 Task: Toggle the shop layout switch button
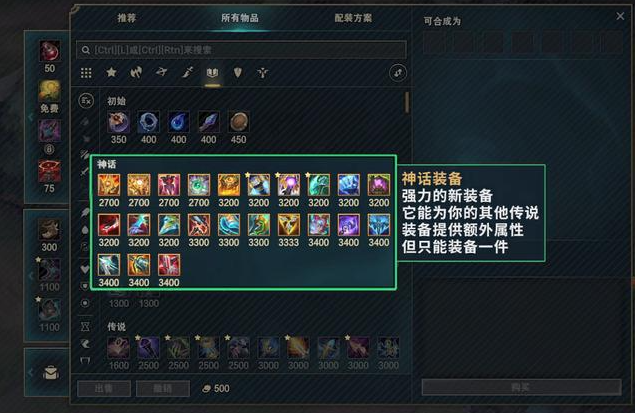point(398,73)
